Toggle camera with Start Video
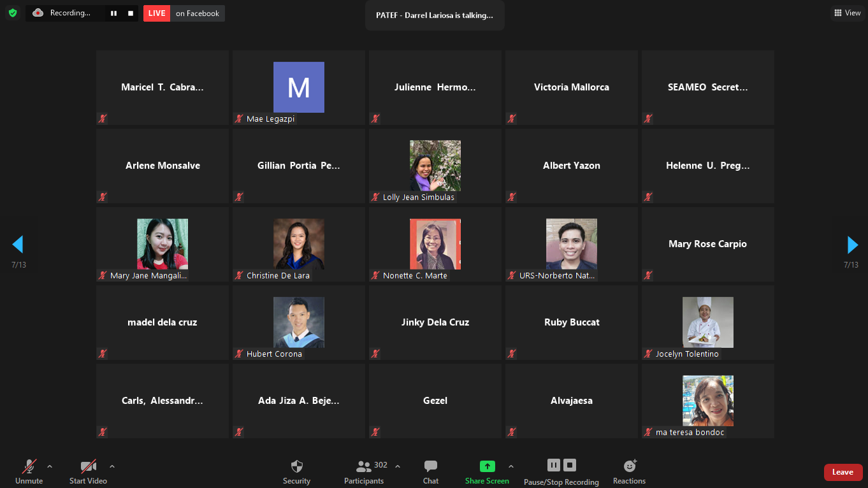This screenshot has width=868, height=488. pos(88,471)
